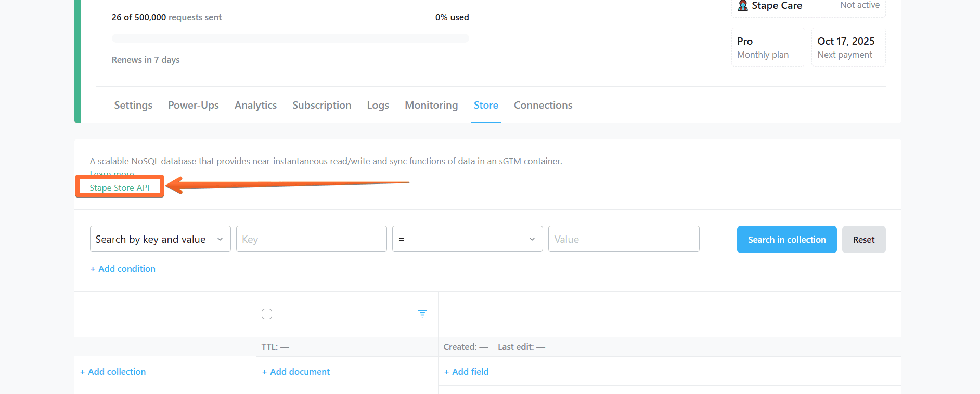Click the requests usage progress bar
980x394 pixels.
[290, 38]
